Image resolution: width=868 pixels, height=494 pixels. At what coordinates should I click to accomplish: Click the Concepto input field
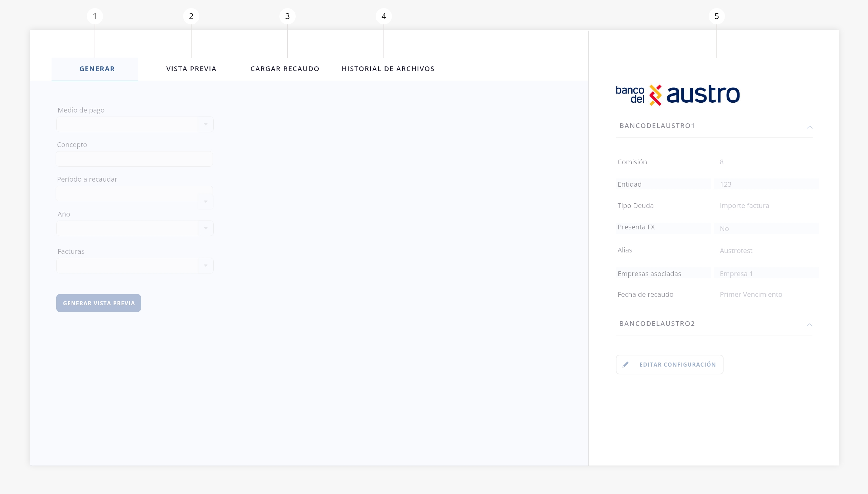pyautogui.click(x=134, y=159)
